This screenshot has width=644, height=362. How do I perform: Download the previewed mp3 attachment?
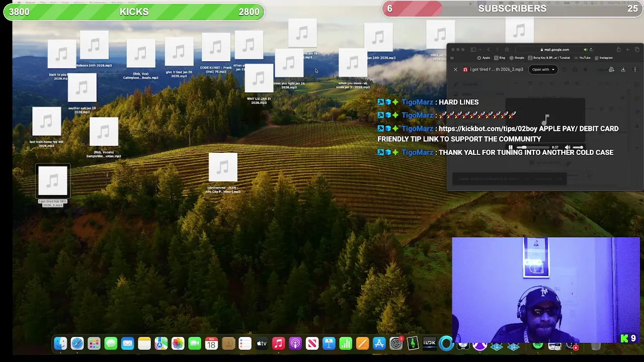(x=623, y=69)
